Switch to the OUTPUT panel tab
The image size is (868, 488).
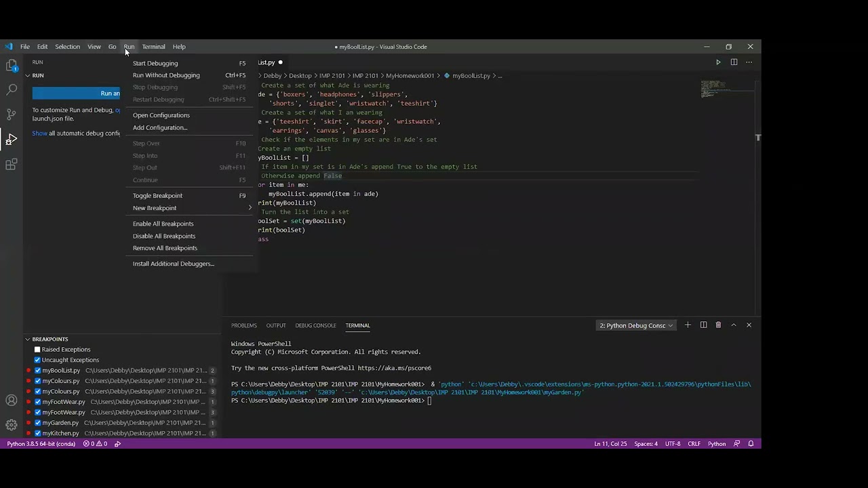click(276, 325)
